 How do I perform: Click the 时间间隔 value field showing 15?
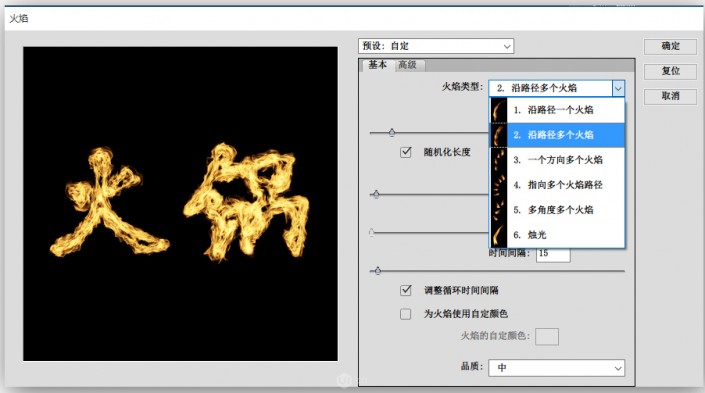pos(553,254)
